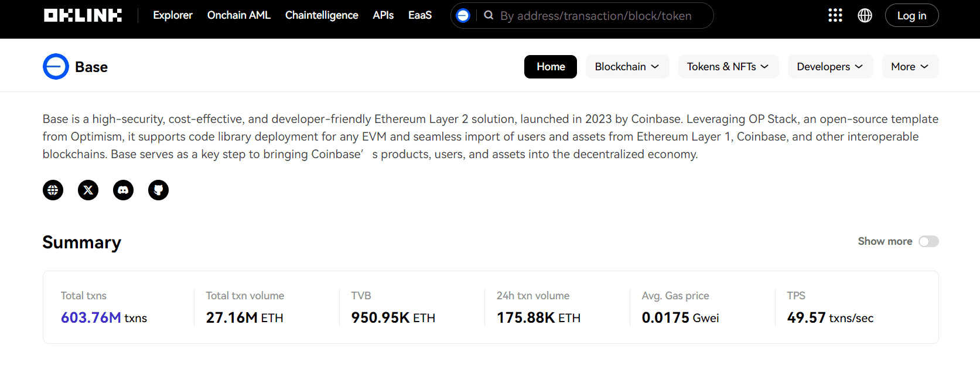
Task: Open the Explorer menu
Action: click(173, 15)
